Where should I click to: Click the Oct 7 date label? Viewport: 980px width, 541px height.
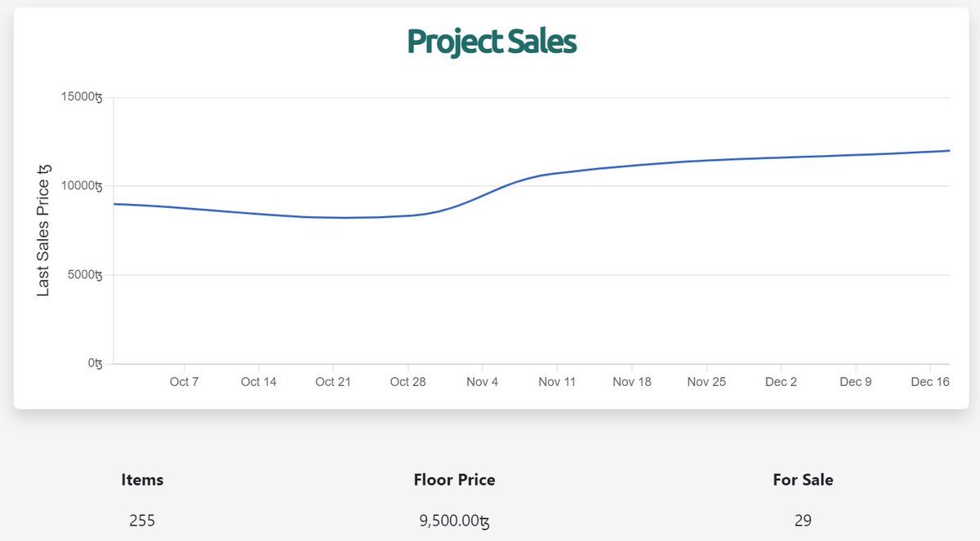tap(184, 382)
